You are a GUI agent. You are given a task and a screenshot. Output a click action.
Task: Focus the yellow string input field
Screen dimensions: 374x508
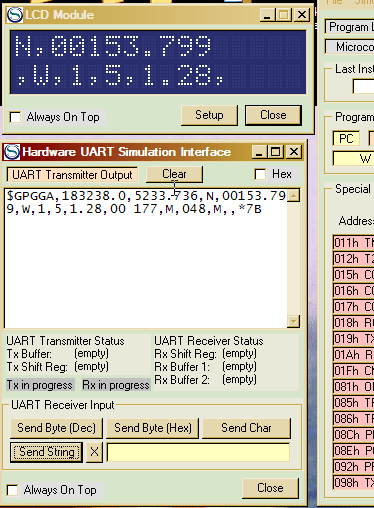tap(198, 452)
